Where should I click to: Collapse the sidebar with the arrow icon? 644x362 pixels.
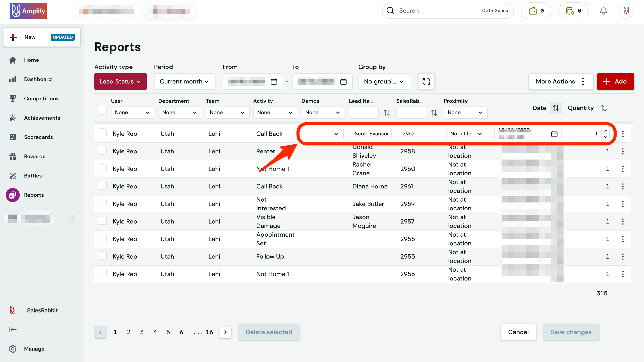tap(13, 330)
